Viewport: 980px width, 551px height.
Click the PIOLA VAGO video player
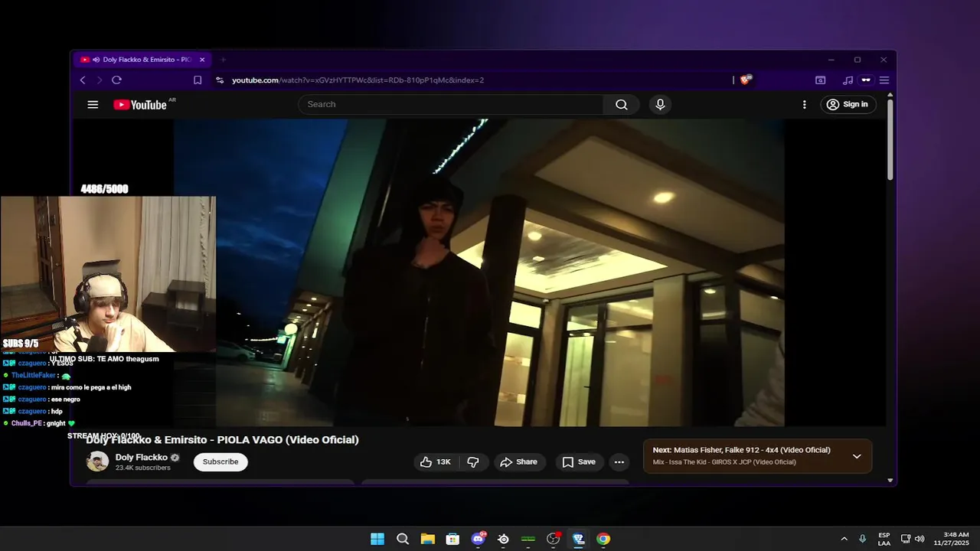tap(479, 272)
